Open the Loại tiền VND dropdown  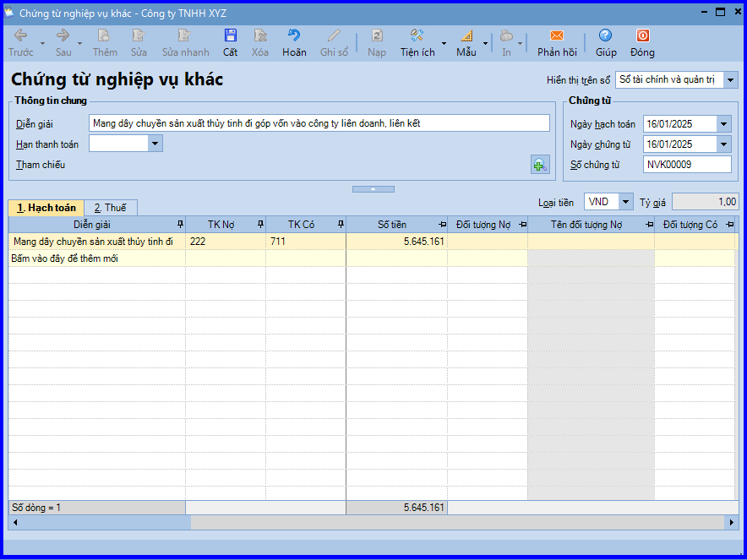coord(624,202)
